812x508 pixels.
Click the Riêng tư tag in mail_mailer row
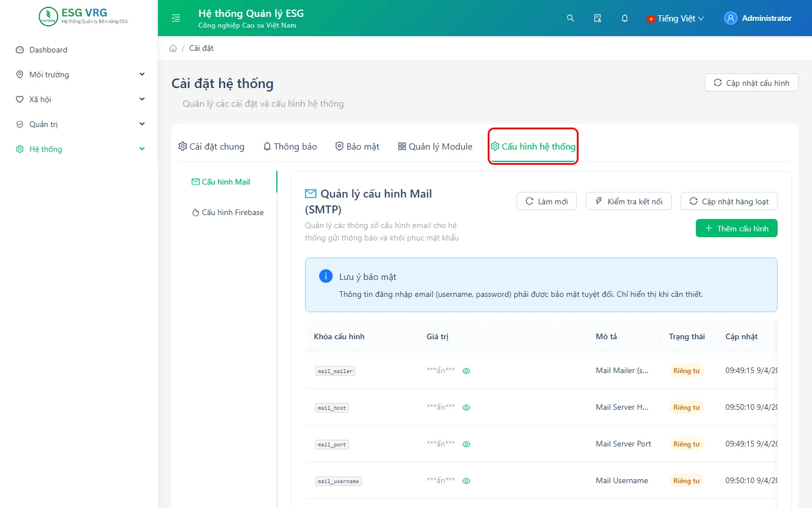click(x=686, y=371)
